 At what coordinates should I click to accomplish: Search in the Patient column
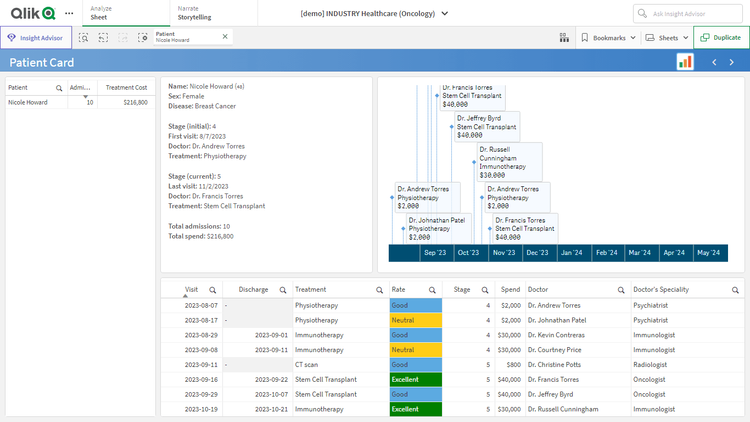pos(59,88)
